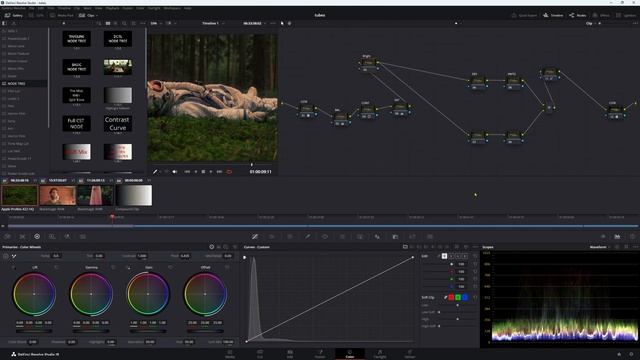Toggle the Nodes panel
Viewport: 640px width, 360px height.
[x=578, y=15]
